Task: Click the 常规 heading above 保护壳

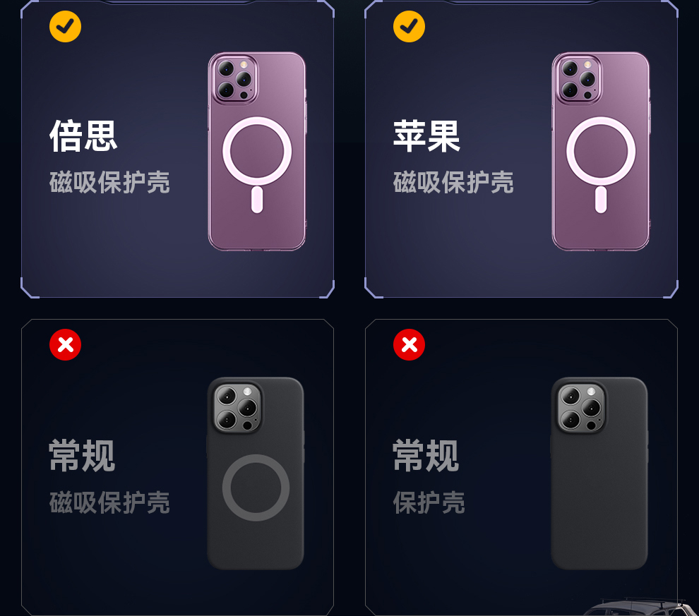Action: [x=426, y=455]
